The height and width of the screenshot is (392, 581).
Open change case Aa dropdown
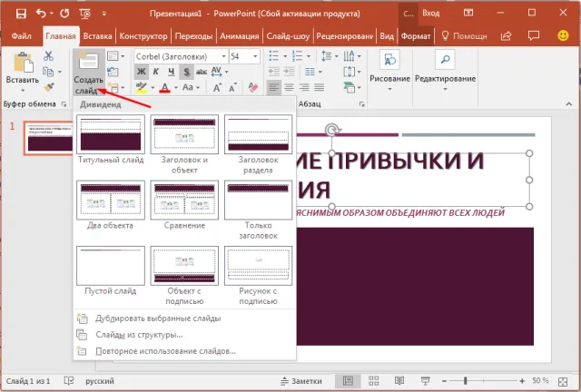[x=191, y=87]
